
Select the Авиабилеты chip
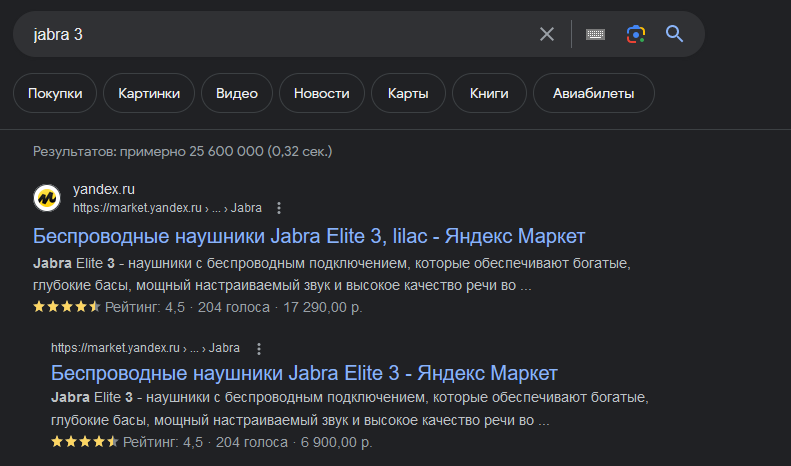[x=593, y=94]
